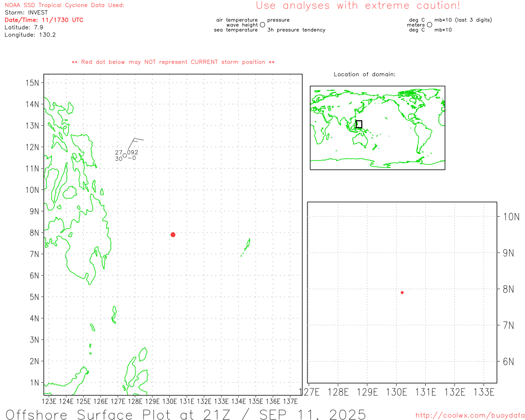Click the 'Location of domain:' label
This screenshot has height=420, width=525.
[365, 75]
